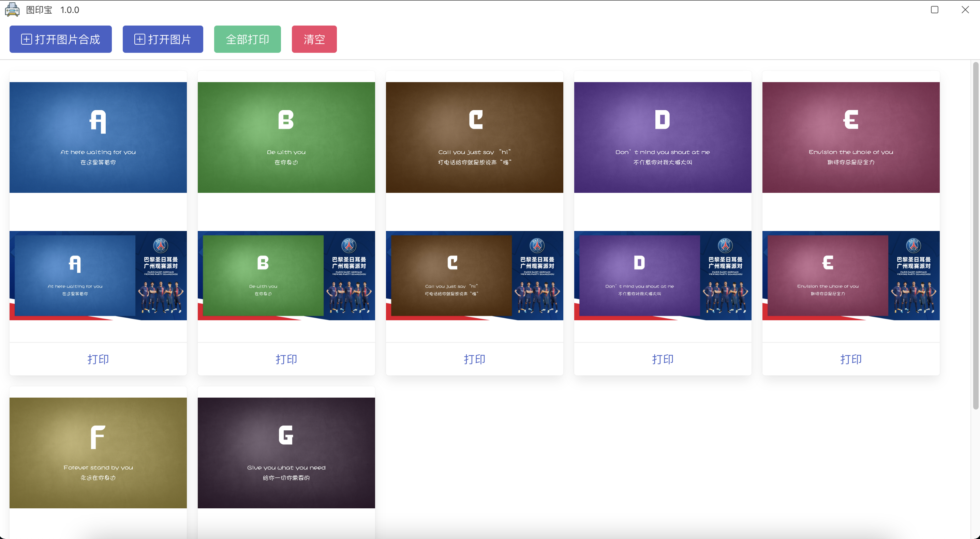Viewport: 980px width, 539px height.
Task: Close the 图印宝 window
Action: [x=965, y=10]
